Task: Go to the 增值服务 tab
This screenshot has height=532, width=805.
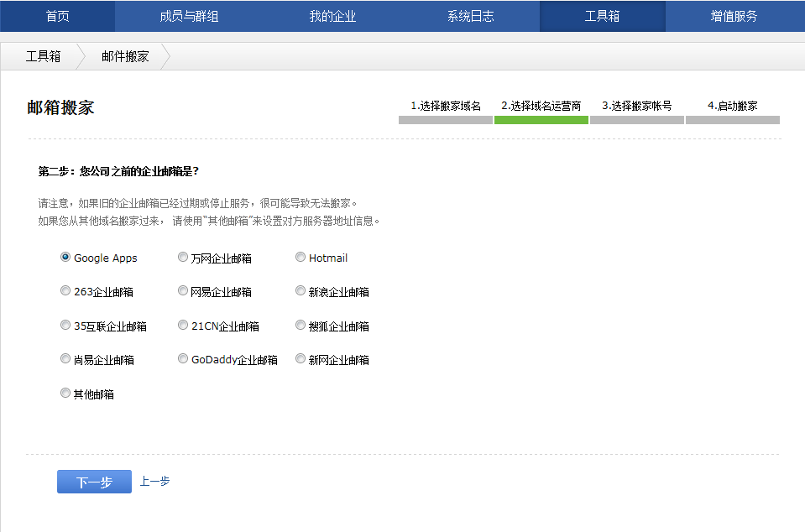Action: (x=734, y=16)
